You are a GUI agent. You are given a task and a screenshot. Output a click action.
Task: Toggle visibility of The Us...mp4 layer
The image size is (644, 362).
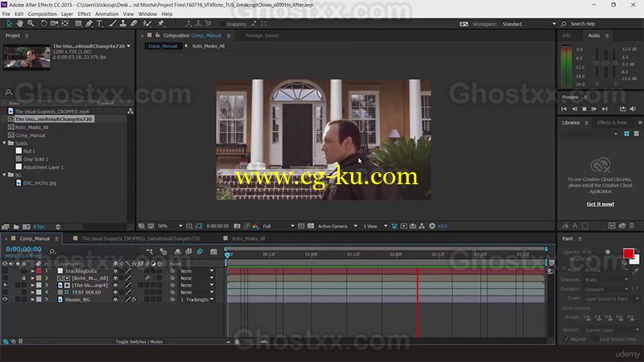(x=5, y=286)
